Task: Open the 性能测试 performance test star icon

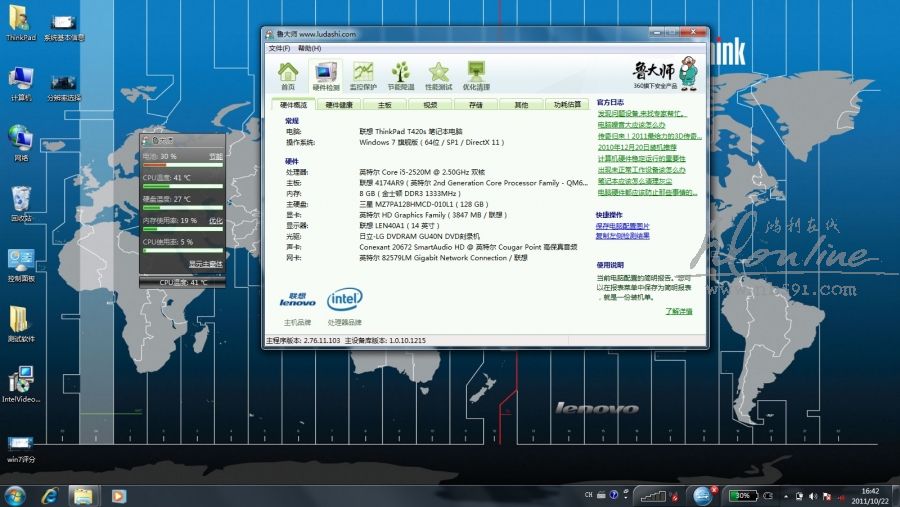Action: click(438, 75)
